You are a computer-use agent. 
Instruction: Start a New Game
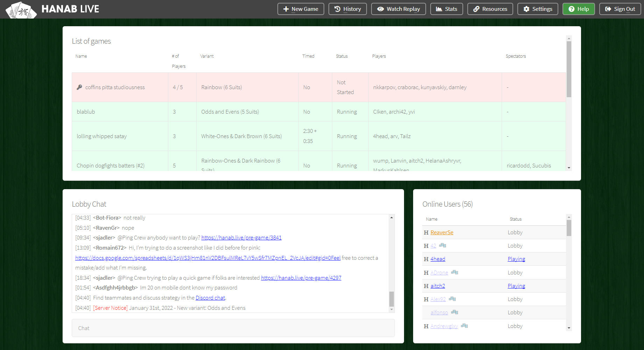pos(301,9)
